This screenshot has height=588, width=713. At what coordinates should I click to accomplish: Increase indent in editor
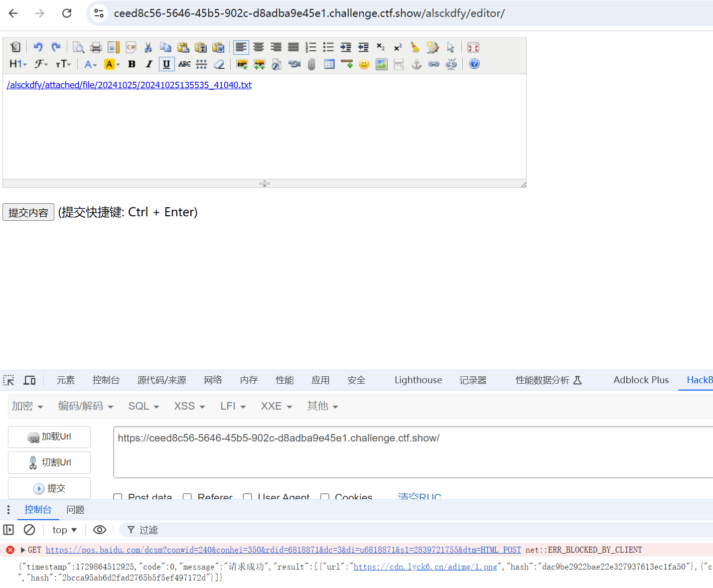346,47
